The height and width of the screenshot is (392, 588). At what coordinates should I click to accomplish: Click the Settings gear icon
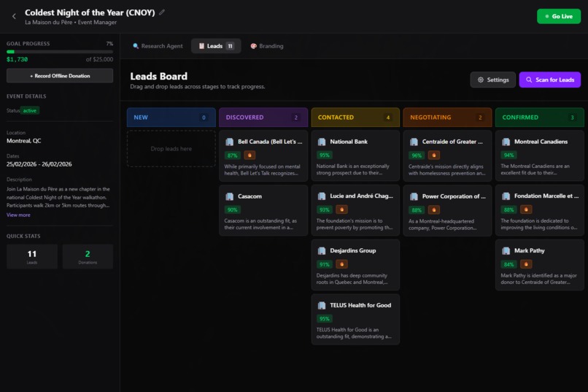coord(480,80)
